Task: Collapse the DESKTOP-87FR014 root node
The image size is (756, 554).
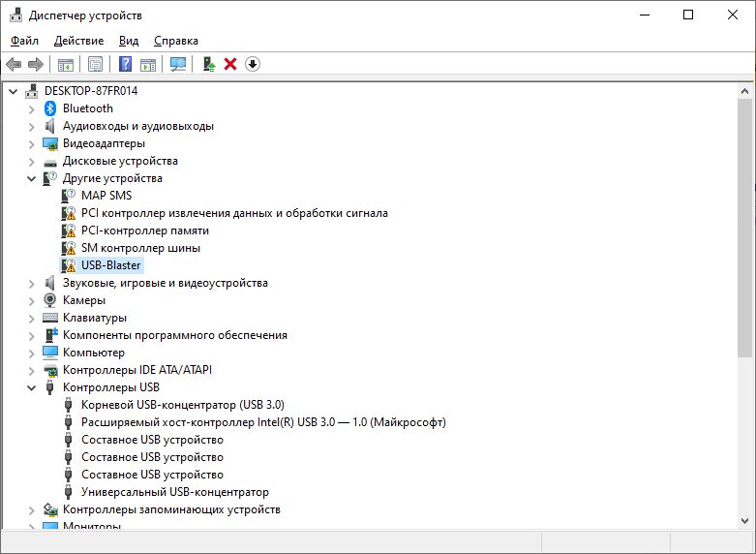Action: point(13,91)
